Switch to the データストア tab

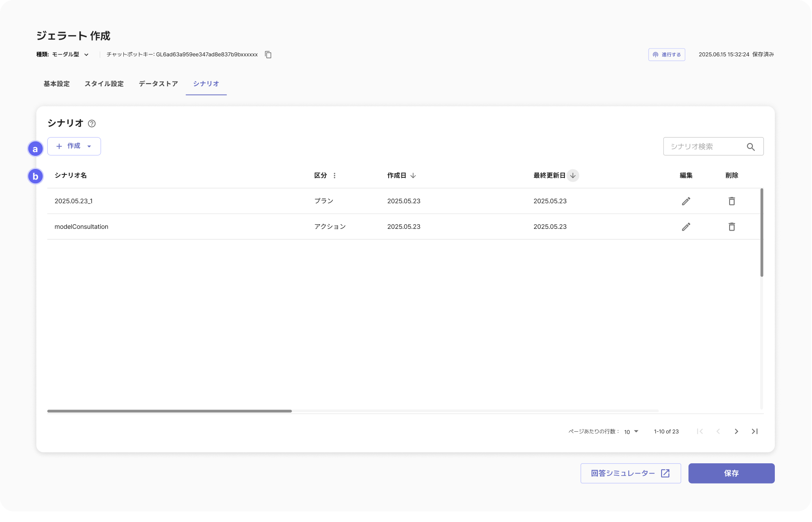158,84
